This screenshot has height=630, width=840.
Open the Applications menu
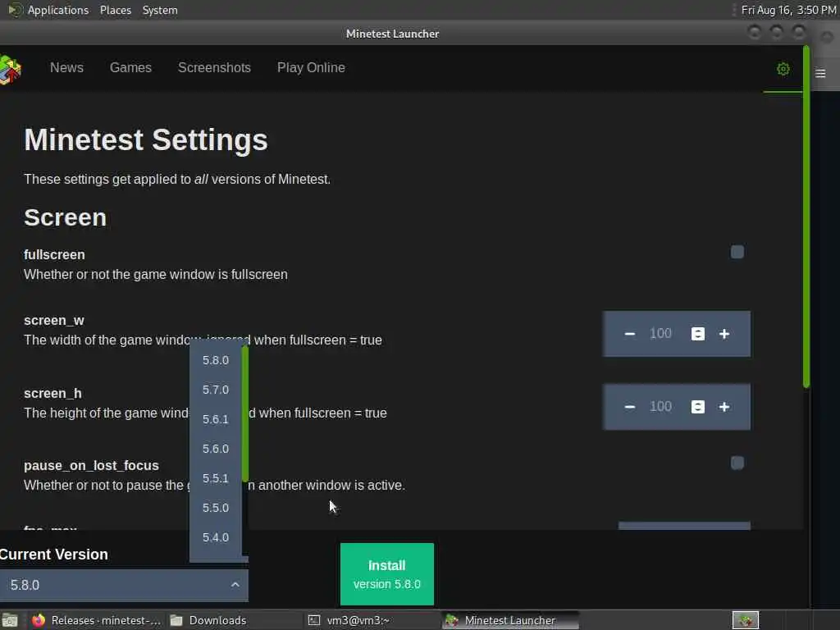tap(58, 10)
